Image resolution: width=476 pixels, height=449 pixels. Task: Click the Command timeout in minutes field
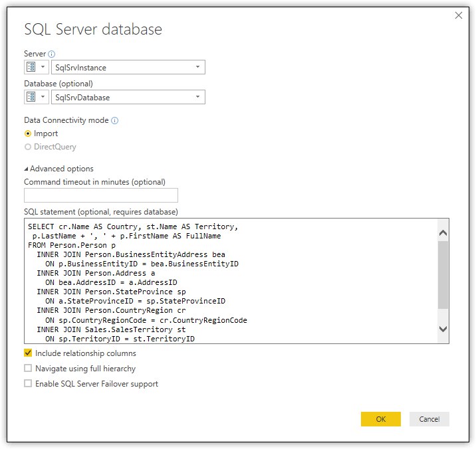pyautogui.click(x=101, y=195)
